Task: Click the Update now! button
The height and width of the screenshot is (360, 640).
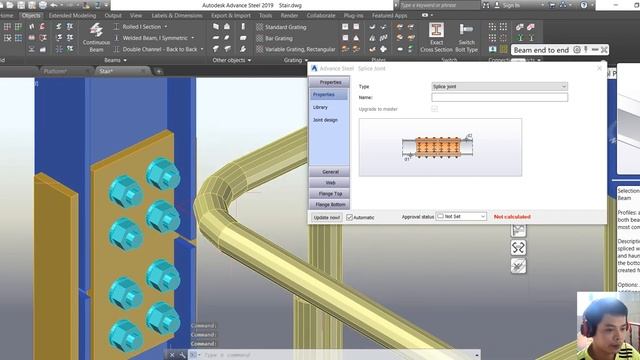Action: (327, 218)
